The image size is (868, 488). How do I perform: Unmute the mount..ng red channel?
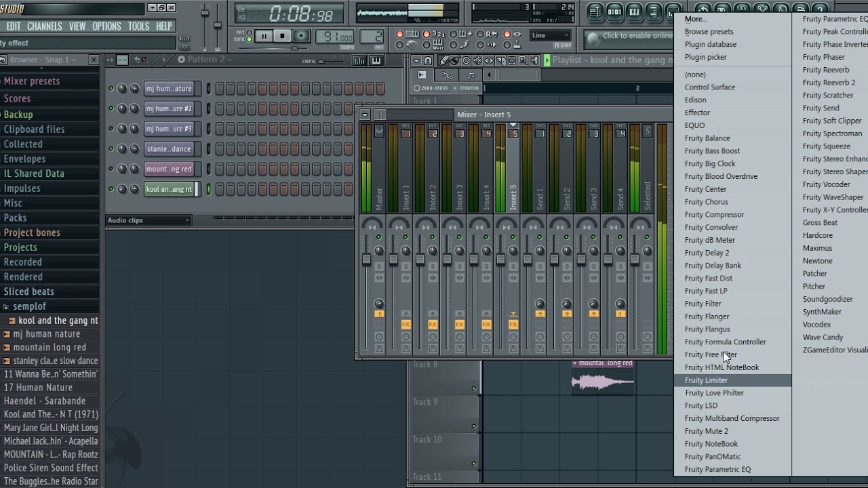(111, 169)
